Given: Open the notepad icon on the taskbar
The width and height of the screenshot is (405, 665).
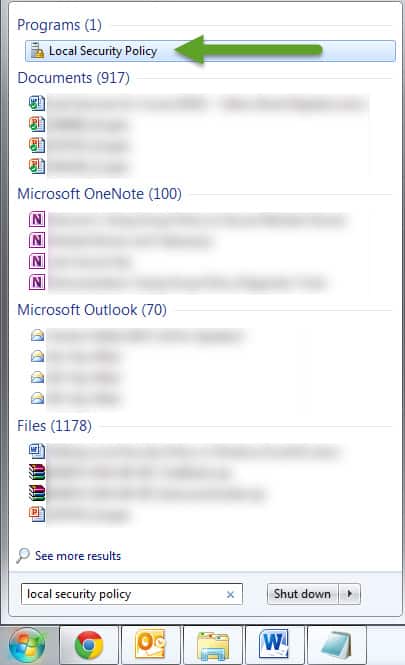Looking at the screenshot, I should point(336,645).
